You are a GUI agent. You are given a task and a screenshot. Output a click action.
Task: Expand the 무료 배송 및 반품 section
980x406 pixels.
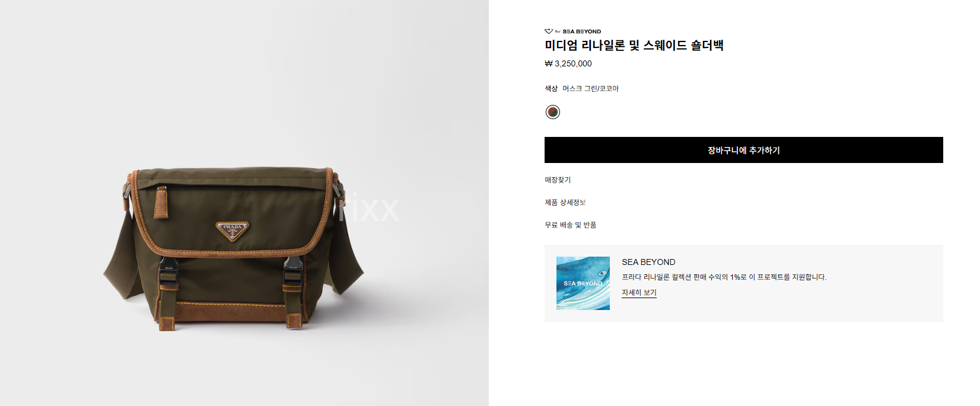(x=571, y=225)
